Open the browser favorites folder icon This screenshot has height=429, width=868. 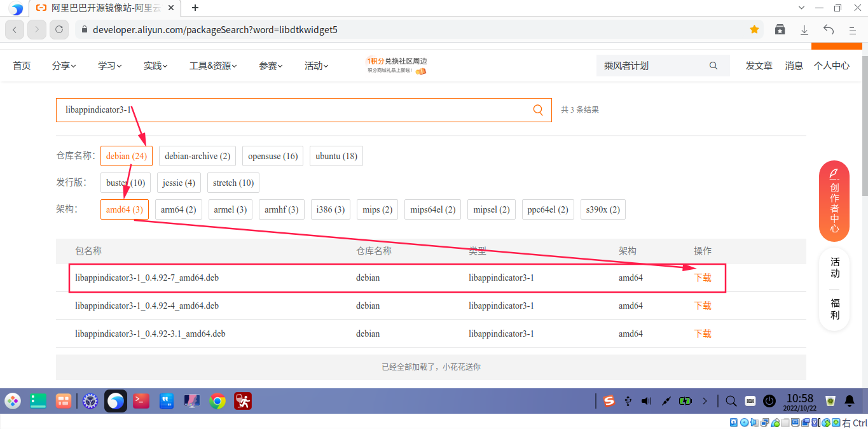tap(780, 29)
